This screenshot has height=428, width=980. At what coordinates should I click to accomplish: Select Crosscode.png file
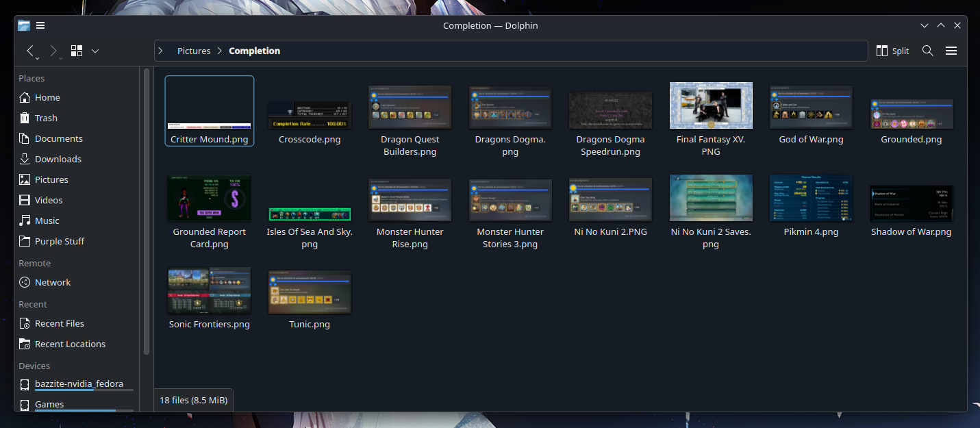310,115
